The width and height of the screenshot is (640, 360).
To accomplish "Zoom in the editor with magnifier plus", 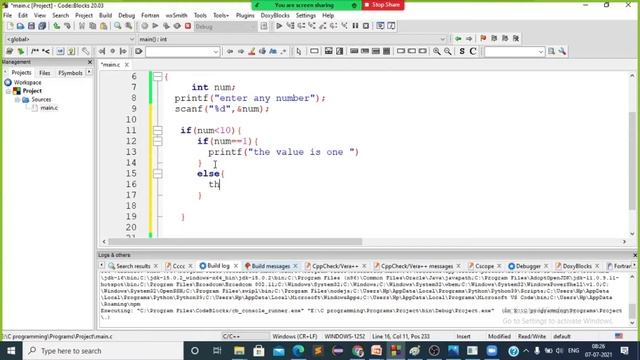I will click(437, 51).
